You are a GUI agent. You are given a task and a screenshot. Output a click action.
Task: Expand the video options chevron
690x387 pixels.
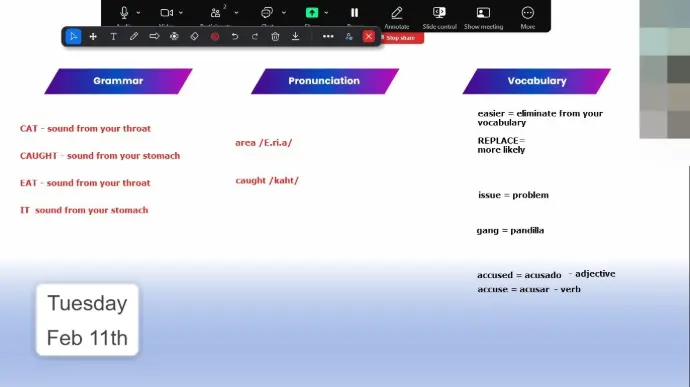(181, 13)
